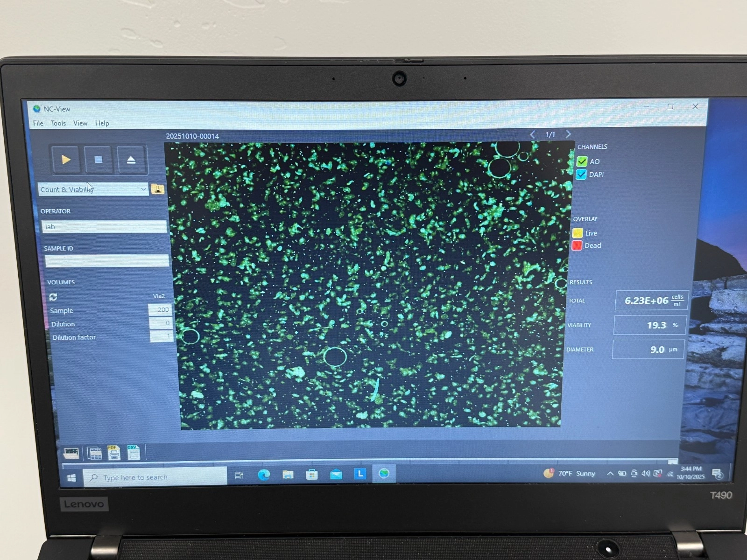Open the protocol flask folder icon

158,189
